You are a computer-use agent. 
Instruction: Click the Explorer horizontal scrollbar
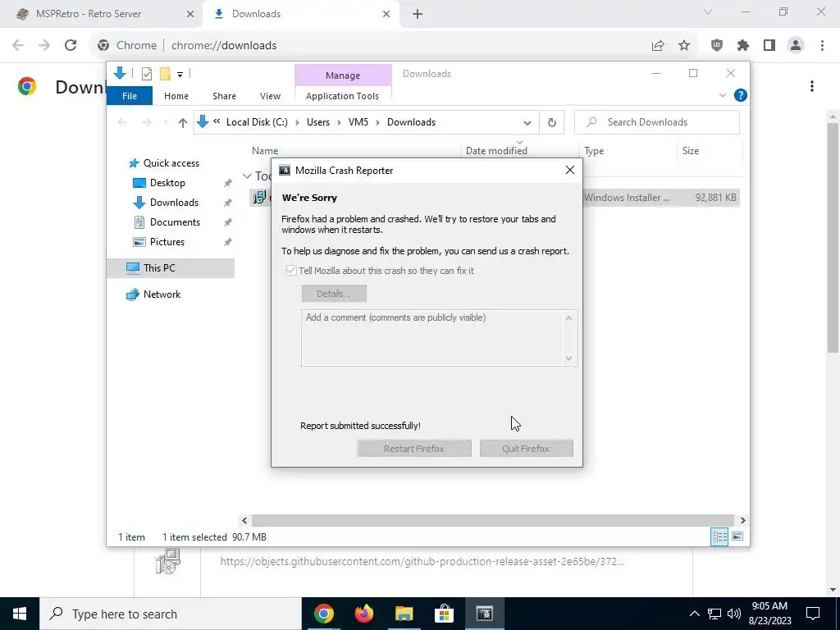(x=492, y=520)
